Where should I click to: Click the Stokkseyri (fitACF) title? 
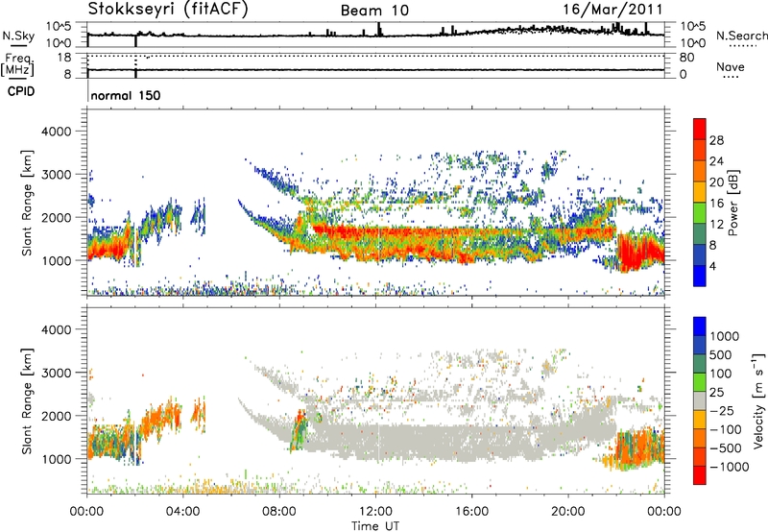click(168, 10)
